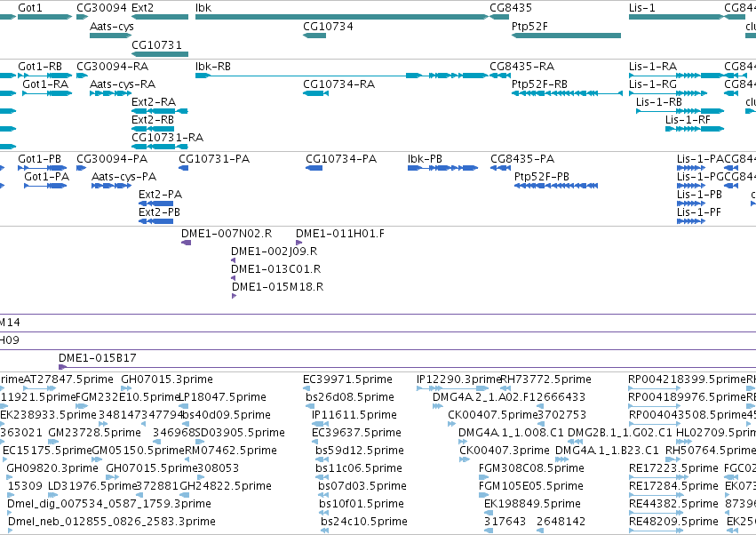756x535 pixels.
Task: Click the Aats-cys gene label
Action: [x=112, y=27]
